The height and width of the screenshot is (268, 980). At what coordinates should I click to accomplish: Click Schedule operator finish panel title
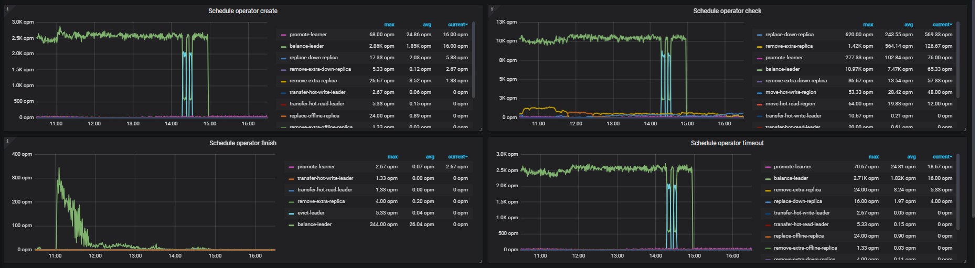pyautogui.click(x=243, y=143)
